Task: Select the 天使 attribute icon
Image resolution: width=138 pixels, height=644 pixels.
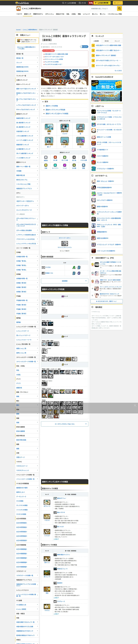Action: [x=46, y=165]
